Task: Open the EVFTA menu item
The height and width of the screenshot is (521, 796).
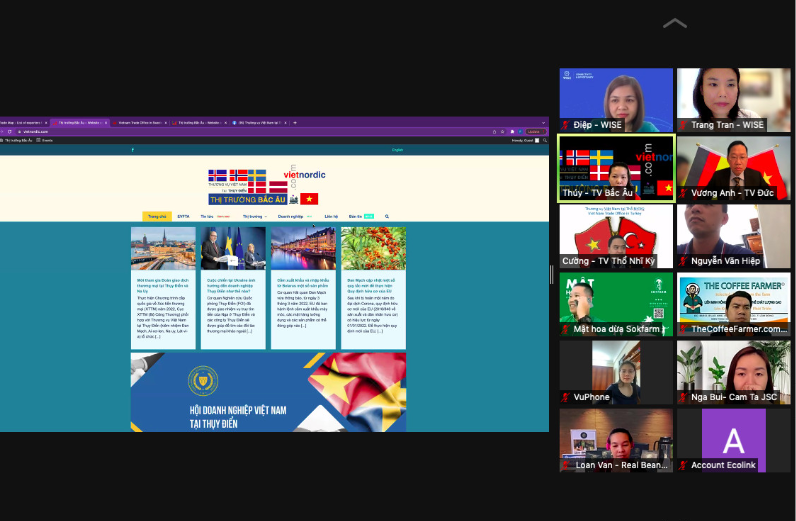Action: [x=184, y=216]
